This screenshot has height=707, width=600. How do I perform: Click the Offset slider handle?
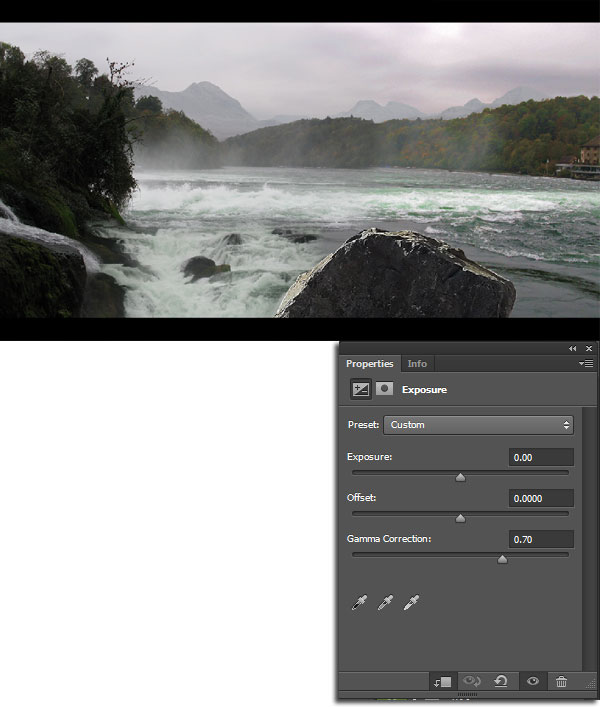click(460, 519)
